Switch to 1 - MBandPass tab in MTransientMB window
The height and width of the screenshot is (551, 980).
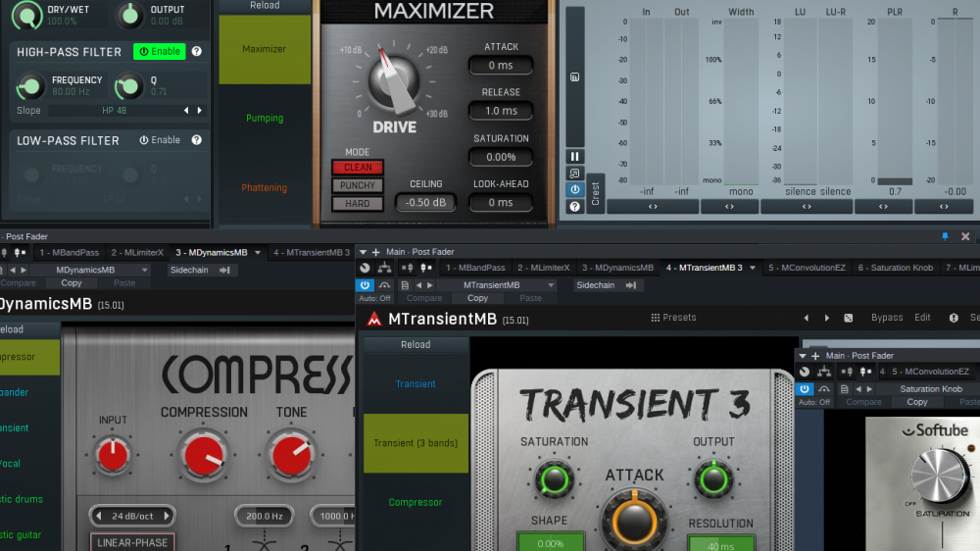tap(475, 268)
